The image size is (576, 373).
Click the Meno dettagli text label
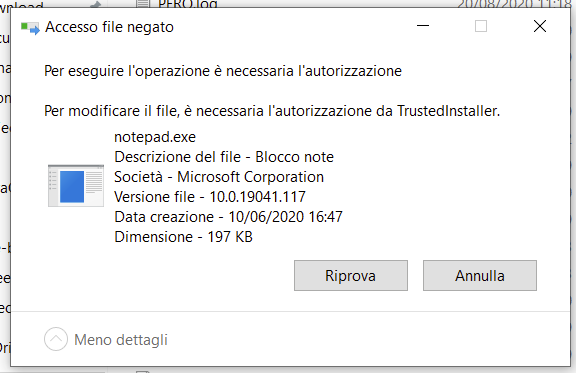pyautogui.click(x=121, y=340)
